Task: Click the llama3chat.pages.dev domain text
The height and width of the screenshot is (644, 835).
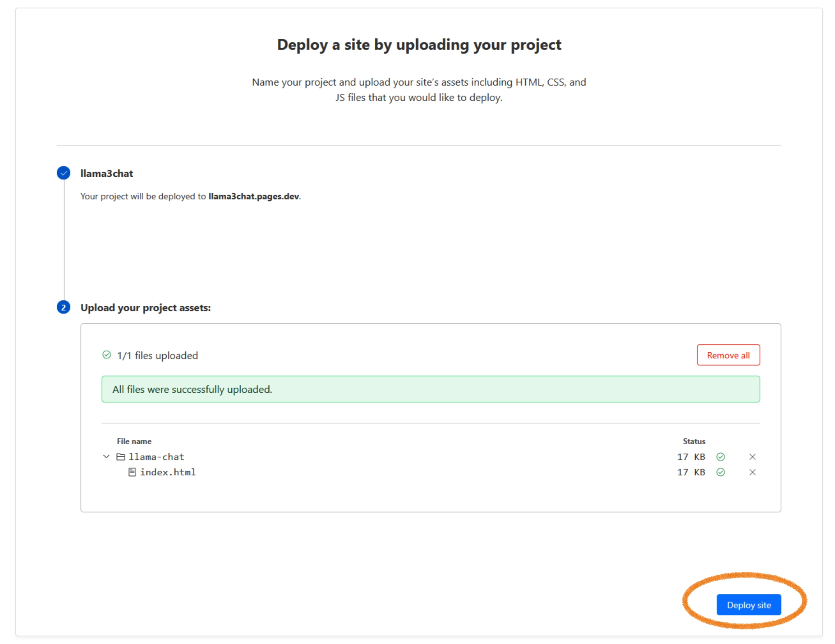Action: coord(254,196)
